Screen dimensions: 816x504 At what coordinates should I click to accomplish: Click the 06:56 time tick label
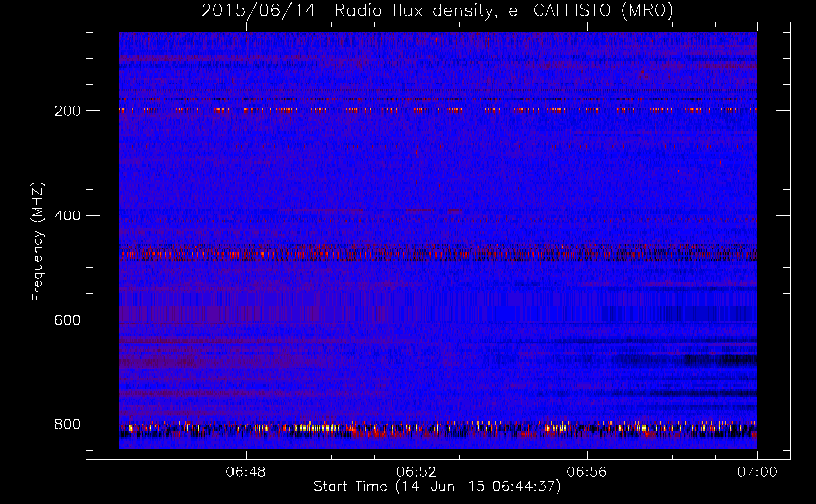587,472
